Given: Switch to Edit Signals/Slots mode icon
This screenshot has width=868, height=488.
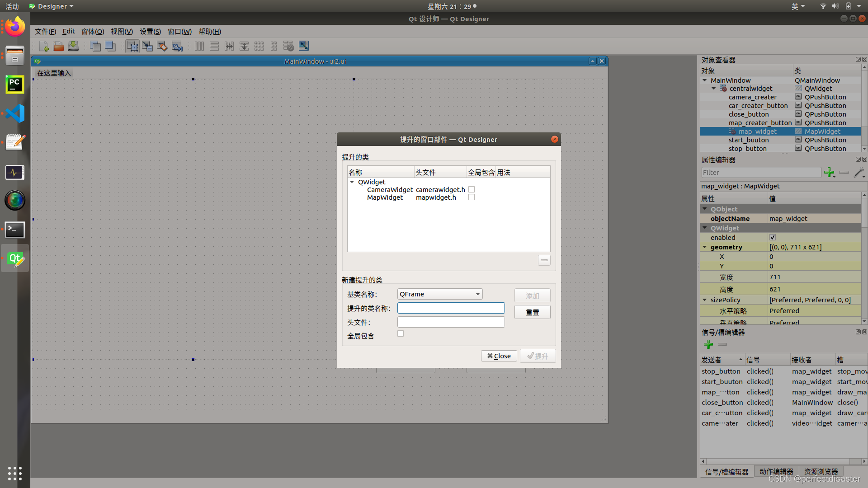Looking at the screenshot, I should pyautogui.click(x=147, y=46).
